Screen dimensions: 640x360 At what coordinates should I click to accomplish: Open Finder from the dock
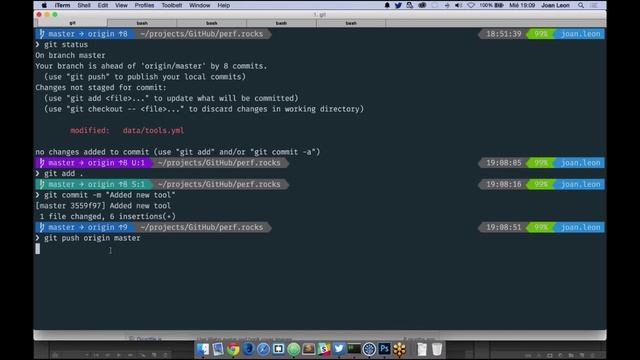(203, 349)
